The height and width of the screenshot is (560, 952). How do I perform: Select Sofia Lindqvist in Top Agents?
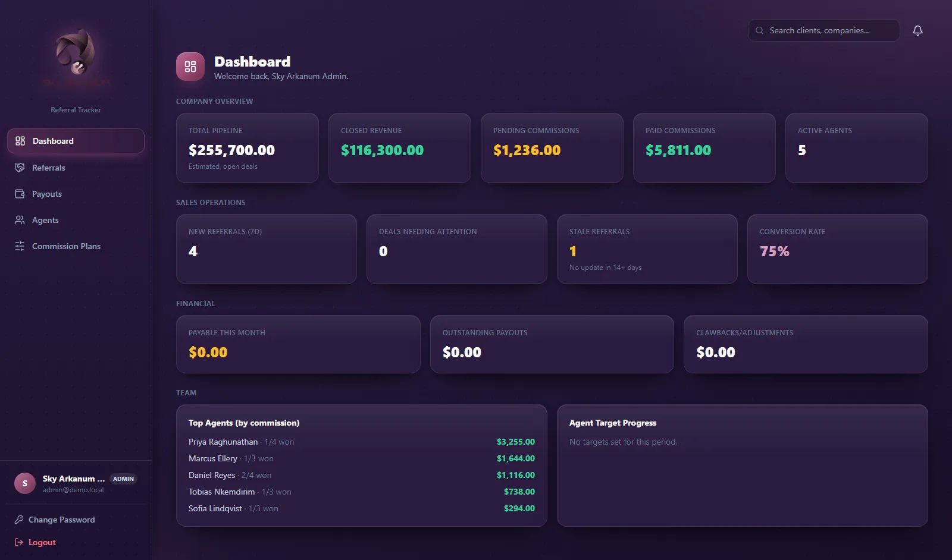215,508
